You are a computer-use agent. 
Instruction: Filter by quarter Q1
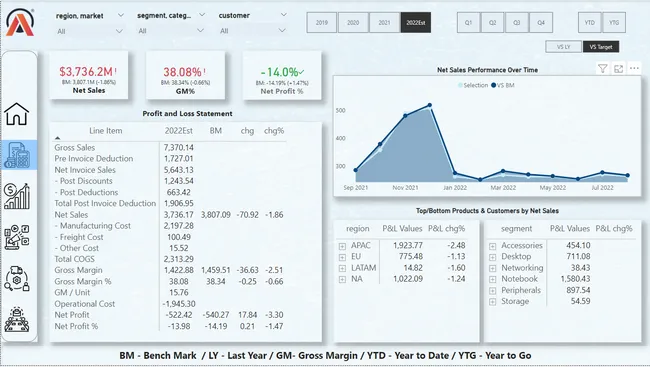pyautogui.click(x=468, y=22)
